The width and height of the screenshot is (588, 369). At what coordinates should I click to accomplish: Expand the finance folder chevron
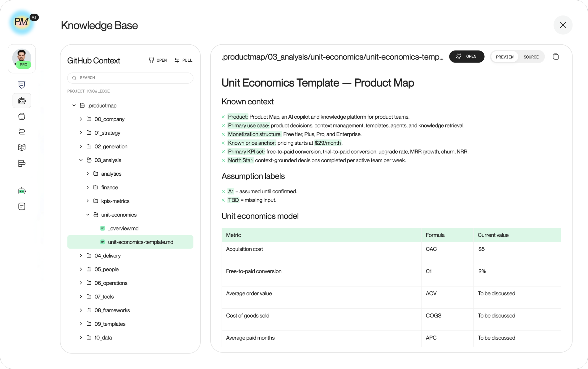88,187
